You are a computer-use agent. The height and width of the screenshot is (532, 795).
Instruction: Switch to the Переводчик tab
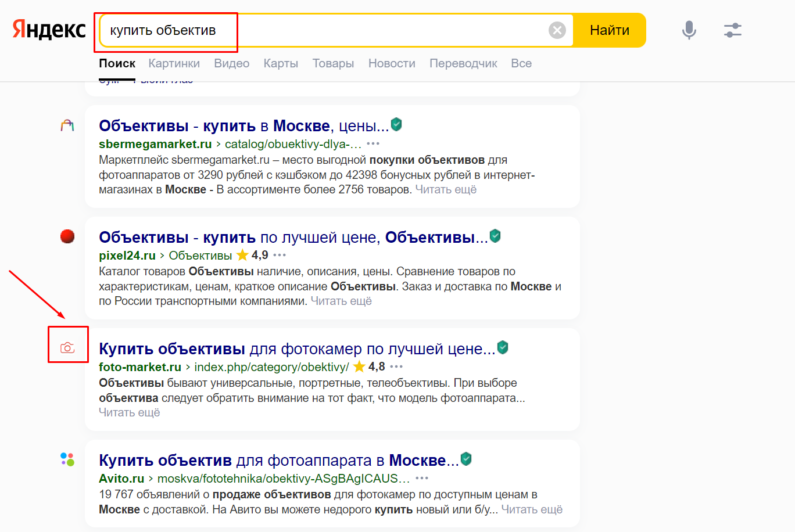pos(463,63)
